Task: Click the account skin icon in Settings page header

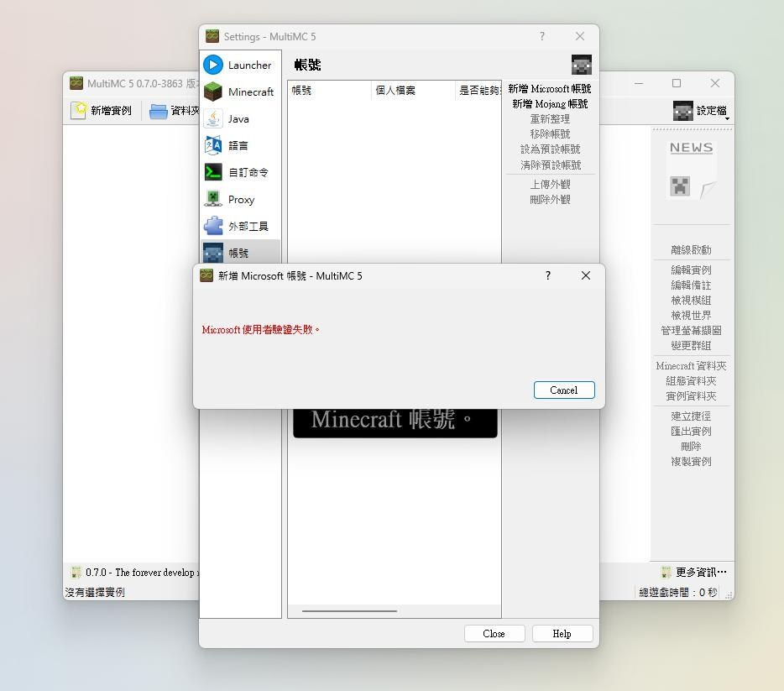Action: (x=582, y=65)
